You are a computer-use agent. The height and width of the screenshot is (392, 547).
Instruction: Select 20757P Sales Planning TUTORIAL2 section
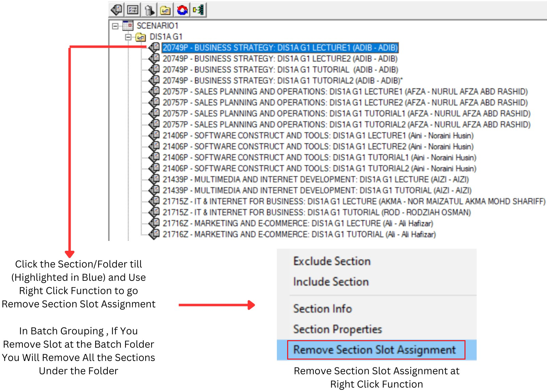[346, 125]
